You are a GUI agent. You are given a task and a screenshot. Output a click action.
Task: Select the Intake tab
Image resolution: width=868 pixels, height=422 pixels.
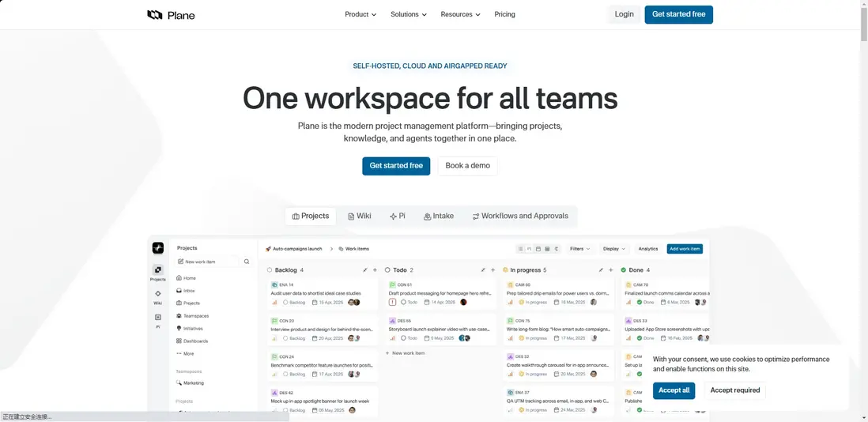439,217
